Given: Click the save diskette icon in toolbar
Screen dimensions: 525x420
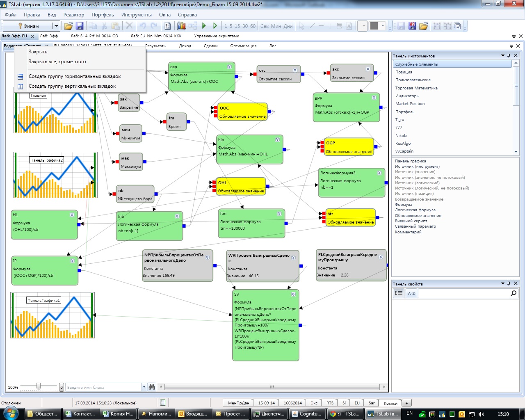Looking at the screenshot, I should [80, 26].
